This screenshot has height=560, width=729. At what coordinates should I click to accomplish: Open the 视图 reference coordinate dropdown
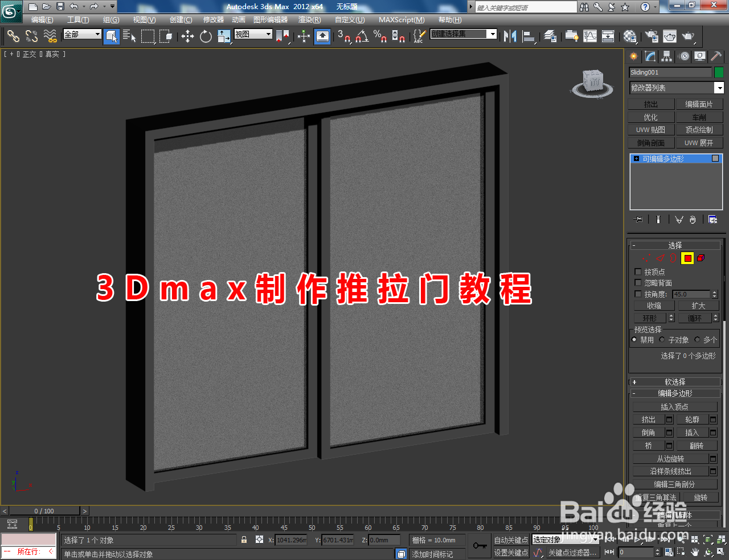[252, 34]
